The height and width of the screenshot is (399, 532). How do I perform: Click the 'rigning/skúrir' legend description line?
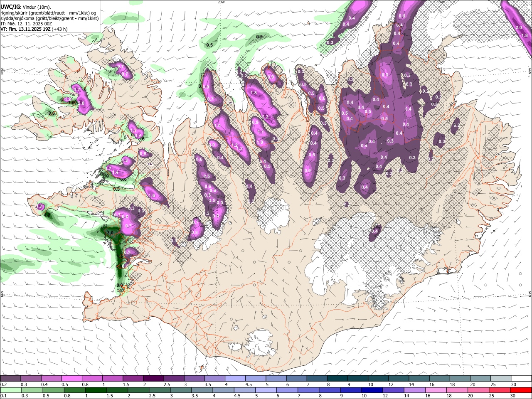pyautogui.click(x=48, y=12)
